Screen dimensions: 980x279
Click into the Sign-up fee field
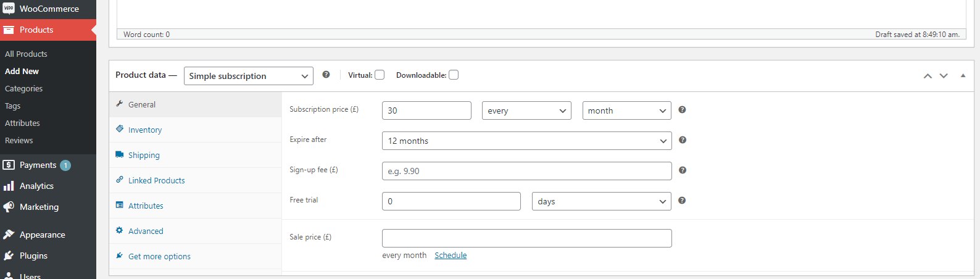(526, 171)
